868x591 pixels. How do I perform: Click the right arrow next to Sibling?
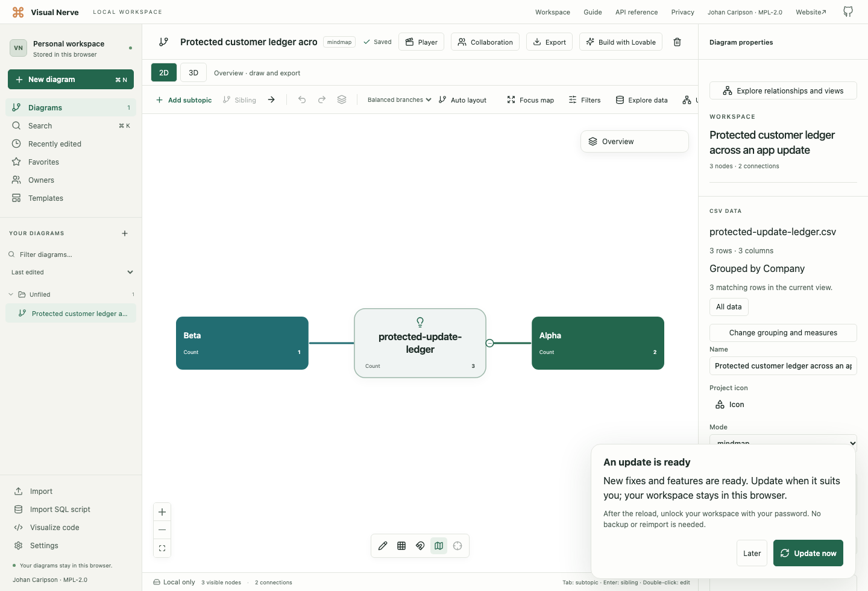271,100
